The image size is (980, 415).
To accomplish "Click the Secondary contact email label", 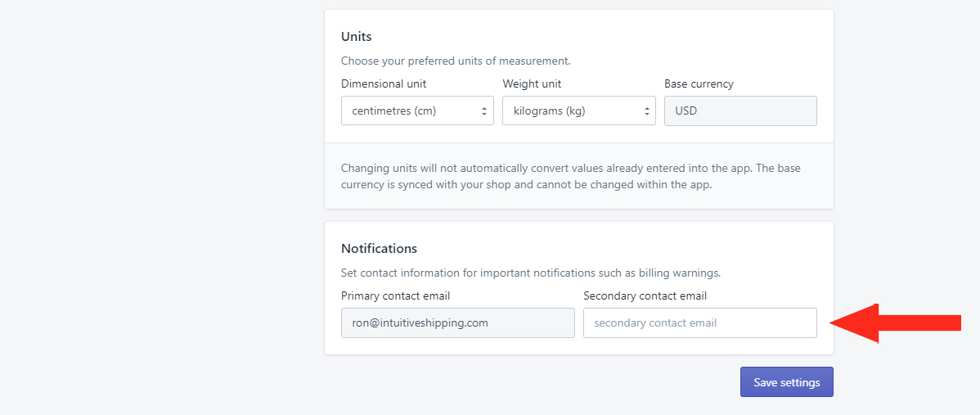I will 645,295.
